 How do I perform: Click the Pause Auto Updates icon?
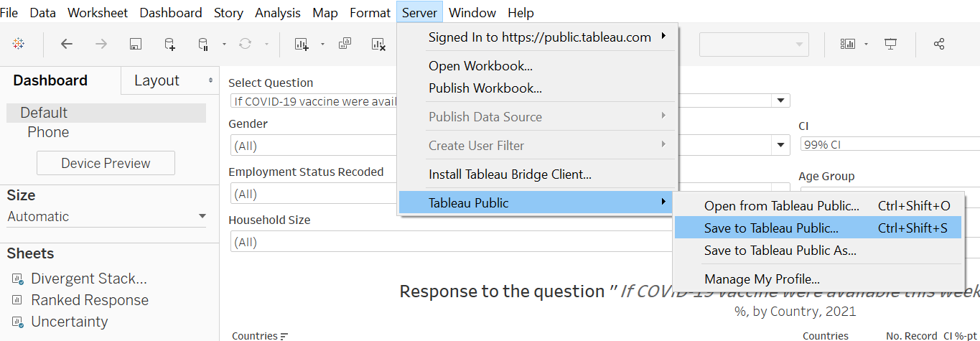[x=204, y=44]
